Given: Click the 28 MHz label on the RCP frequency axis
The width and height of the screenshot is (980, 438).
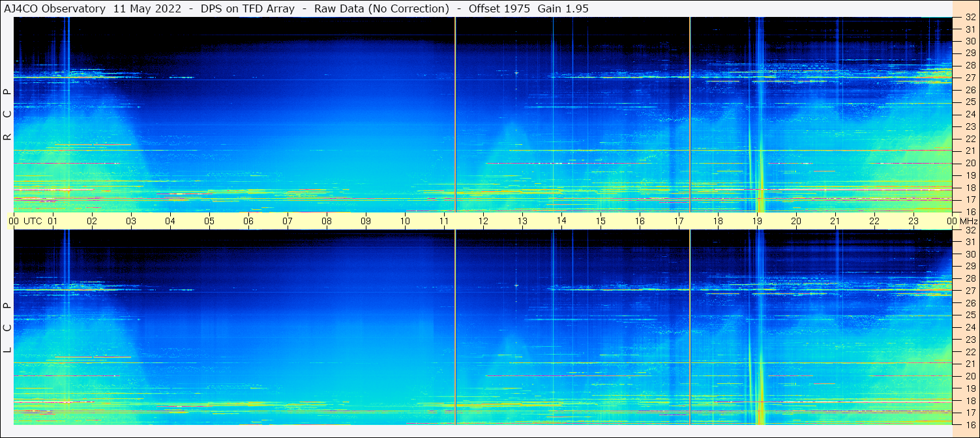Looking at the screenshot, I should pyautogui.click(x=970, y=66).
